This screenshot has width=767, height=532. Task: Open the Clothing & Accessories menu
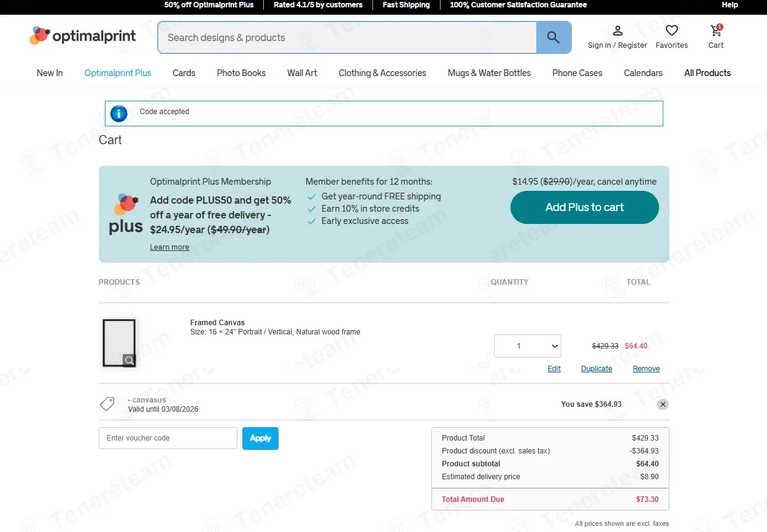(x=382, y=73)
